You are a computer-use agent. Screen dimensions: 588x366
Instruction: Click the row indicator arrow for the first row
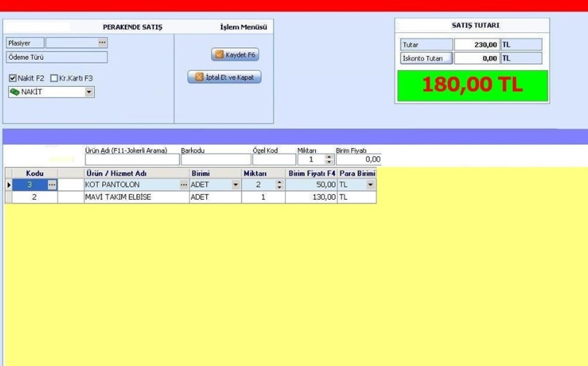point(9,185)
